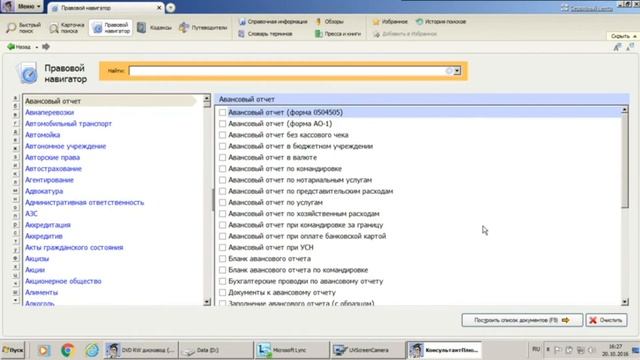Select Автономное учреждение topic
The image size is (640, 360).
[x=65, y=146]
